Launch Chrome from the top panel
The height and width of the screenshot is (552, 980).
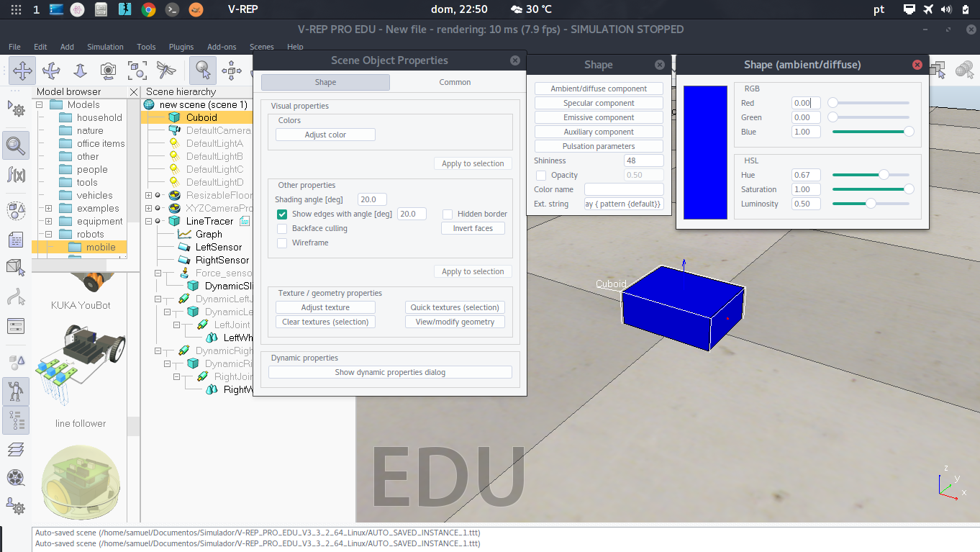click(148, 9)
